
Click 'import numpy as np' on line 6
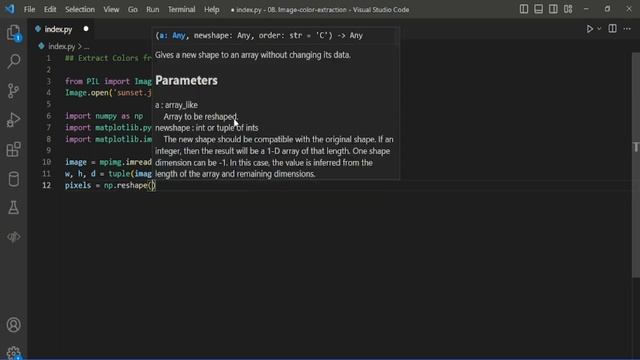point(104,116)
